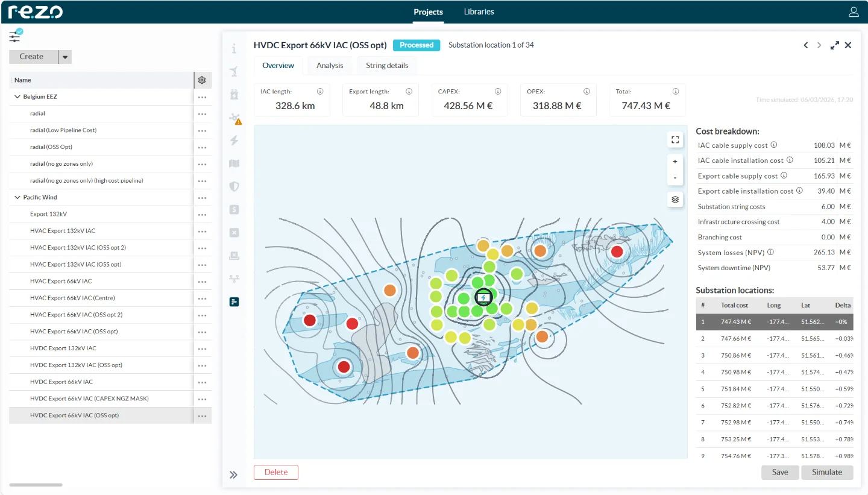Expand the details panel to full size
Image resolution: width=868 pixels, height=495 pixels.
coord(835,45)
